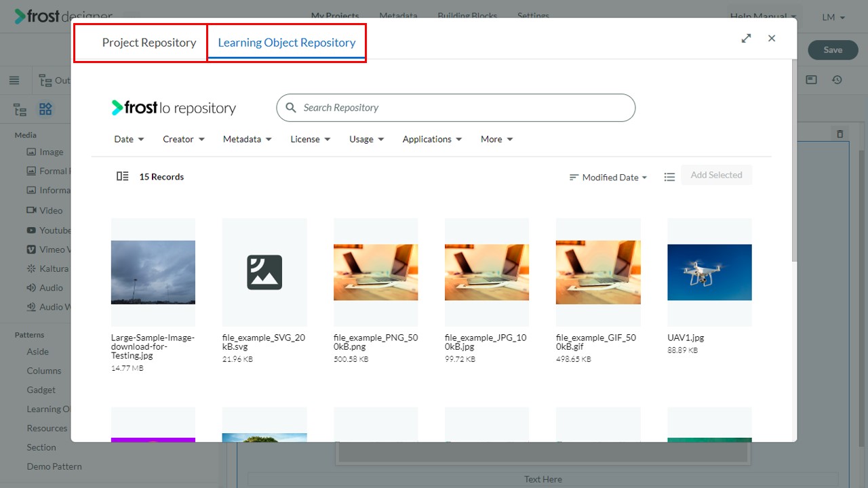868x488 pixels.
Task: Open the Applications filter dropdown
Action: 432,139
